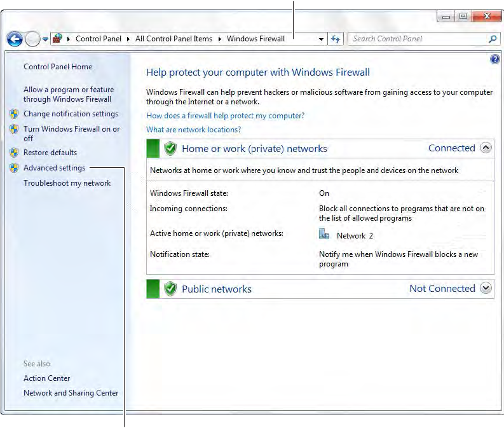Click green shield icon for Public networks
This screenshot has height=428, width=504.
point(170,289)
